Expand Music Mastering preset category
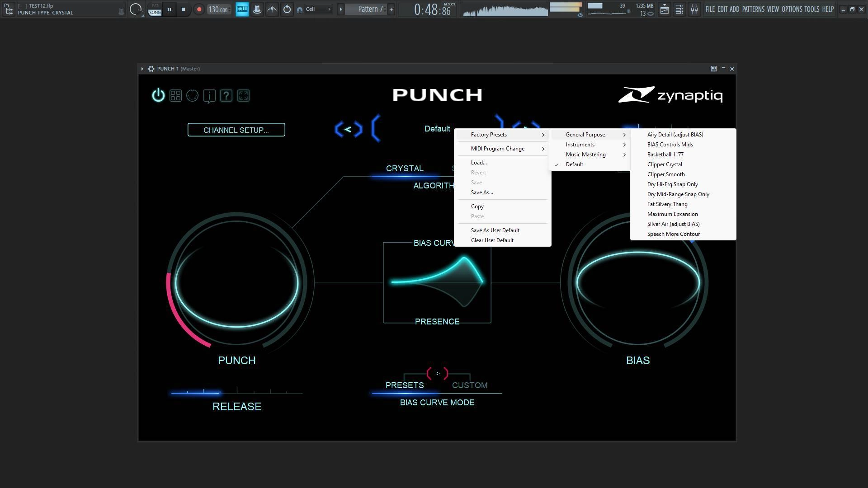Screen dimensions: 868x488 590,155
